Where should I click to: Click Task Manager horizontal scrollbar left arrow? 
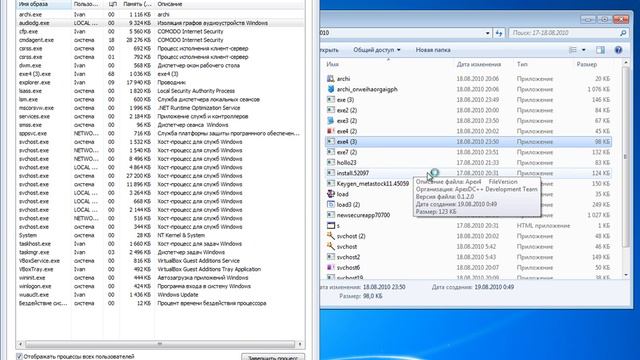[20, 344]
